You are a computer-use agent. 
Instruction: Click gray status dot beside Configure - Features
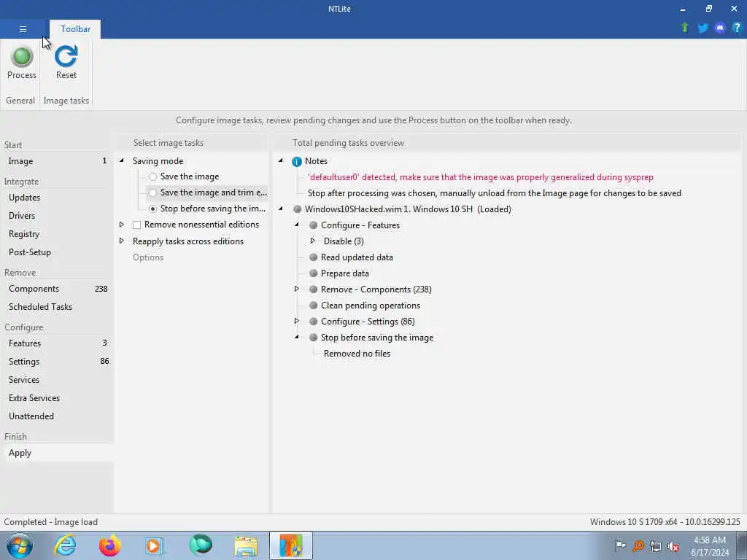[313, 225]
